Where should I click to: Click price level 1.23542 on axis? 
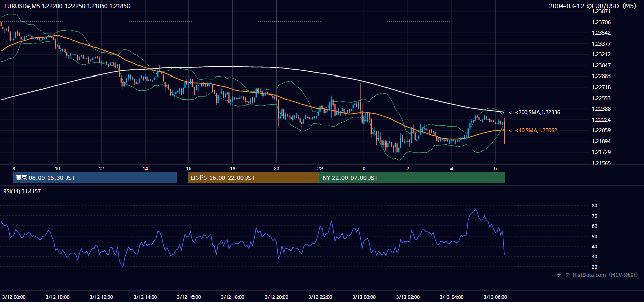tap(601, 33)
